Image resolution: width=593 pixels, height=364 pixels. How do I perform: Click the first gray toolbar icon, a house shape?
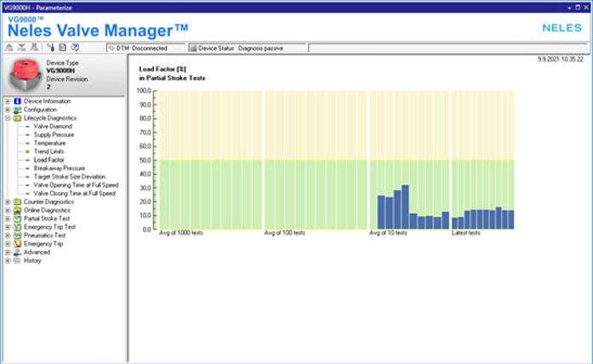coord(9,48)
